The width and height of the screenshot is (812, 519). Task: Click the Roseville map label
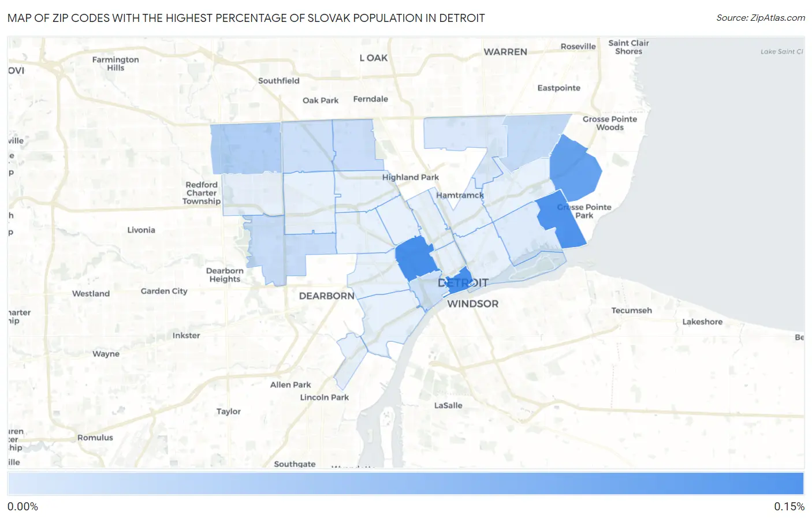click(x=578, y=46)
